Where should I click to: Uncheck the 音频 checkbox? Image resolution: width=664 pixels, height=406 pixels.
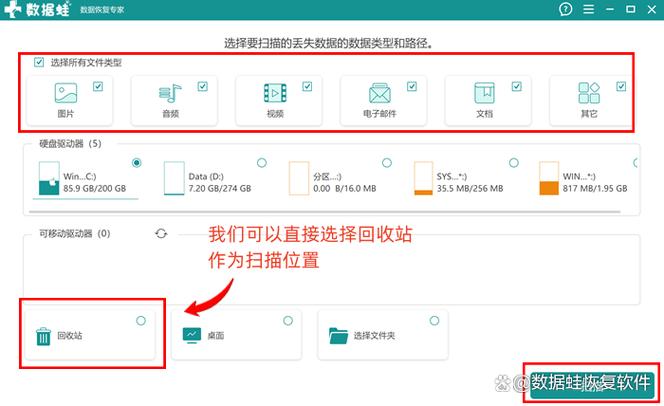coord(202,86)
